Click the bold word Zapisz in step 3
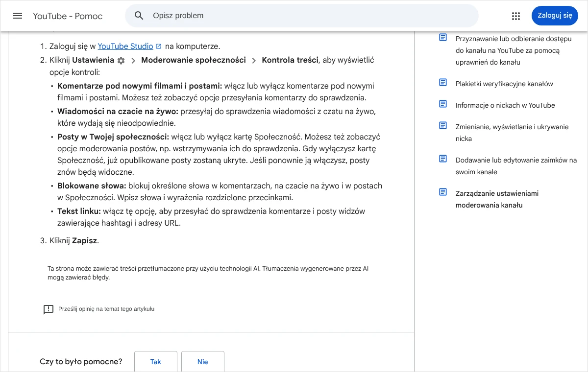588x372 pixels. coord(84,240)
